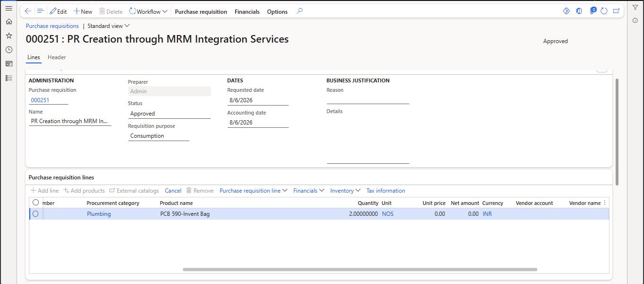Open the attachments icon with zero badge

pyautogui.click(x=592, y=10)
